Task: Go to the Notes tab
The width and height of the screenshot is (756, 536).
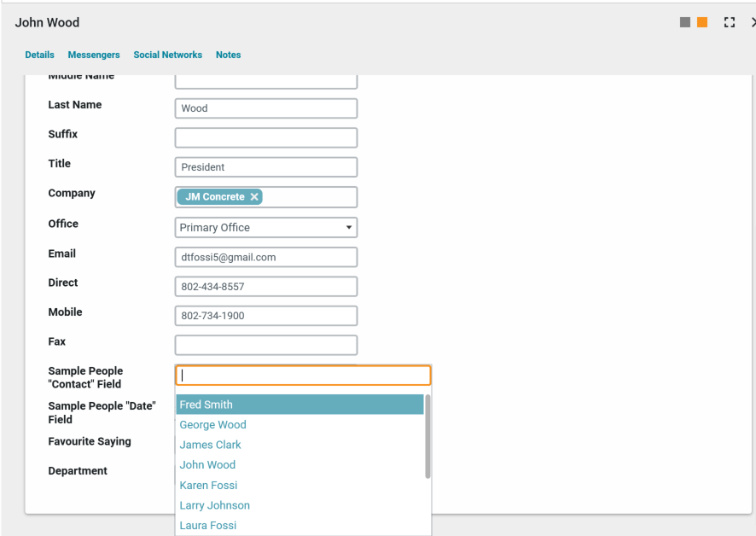Action: pyautogui.click(x=228, y=55)
